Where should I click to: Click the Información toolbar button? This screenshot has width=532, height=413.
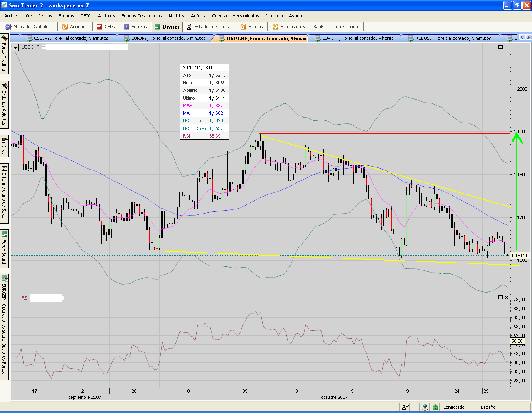(x=346, y=27)
